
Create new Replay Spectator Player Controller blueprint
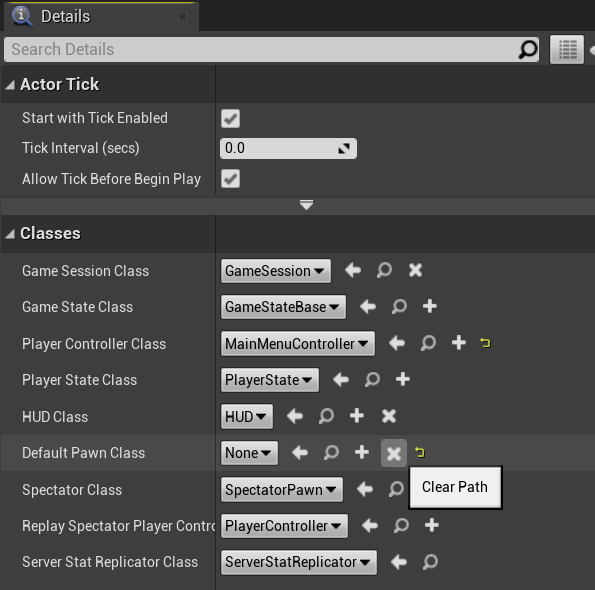tap(432, 526)
